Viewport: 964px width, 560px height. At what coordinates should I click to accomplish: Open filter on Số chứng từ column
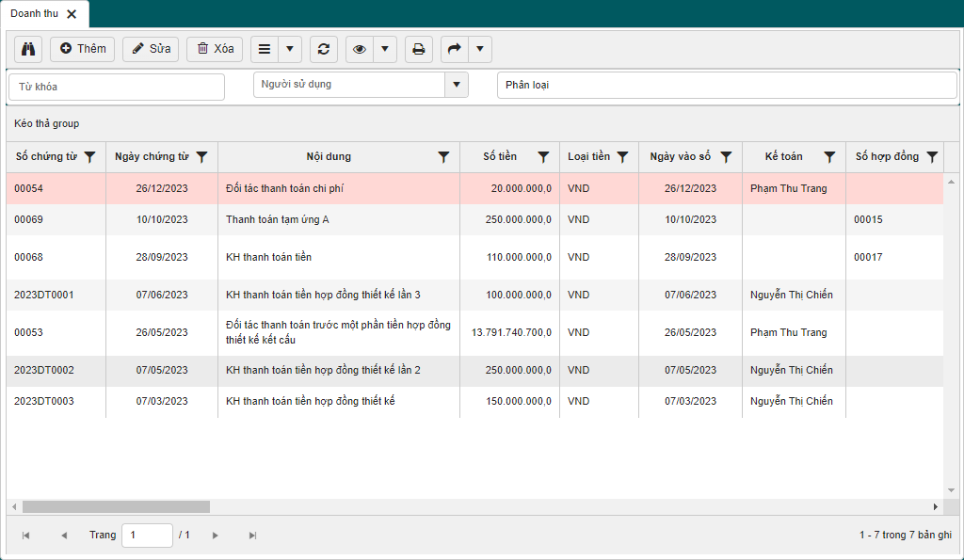pyautogui.click(x=89, y=157)
